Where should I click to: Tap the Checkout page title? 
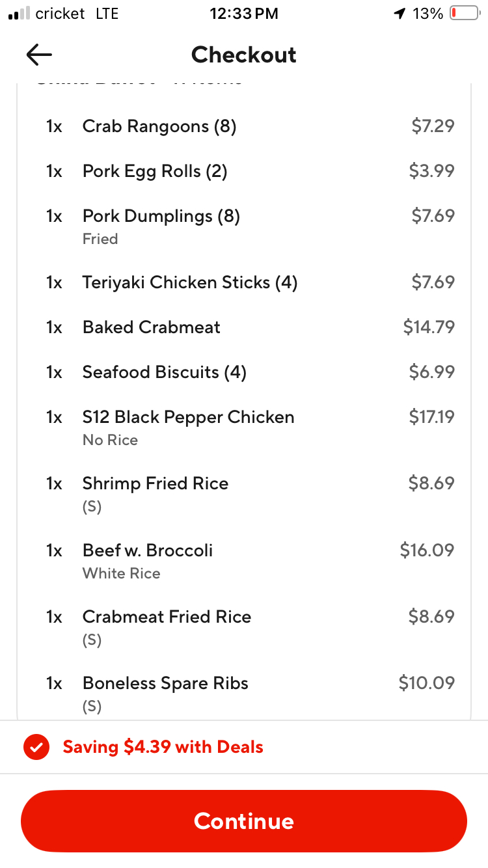(x=244, y=55)
